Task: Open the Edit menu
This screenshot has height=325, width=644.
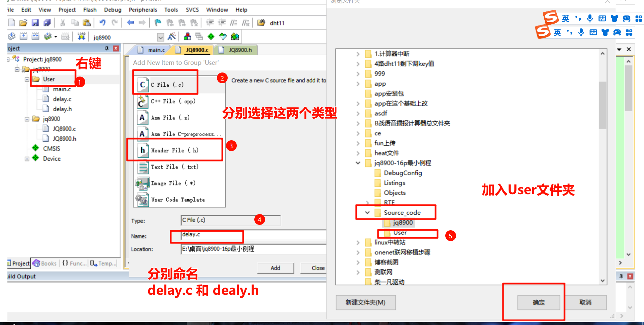Action: click(x=26, y=10)
